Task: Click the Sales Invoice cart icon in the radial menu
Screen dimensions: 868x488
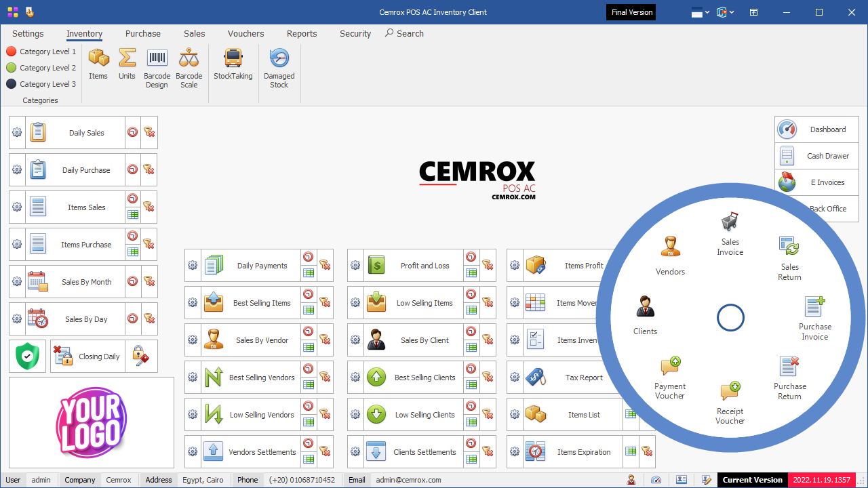Action: 730,234
